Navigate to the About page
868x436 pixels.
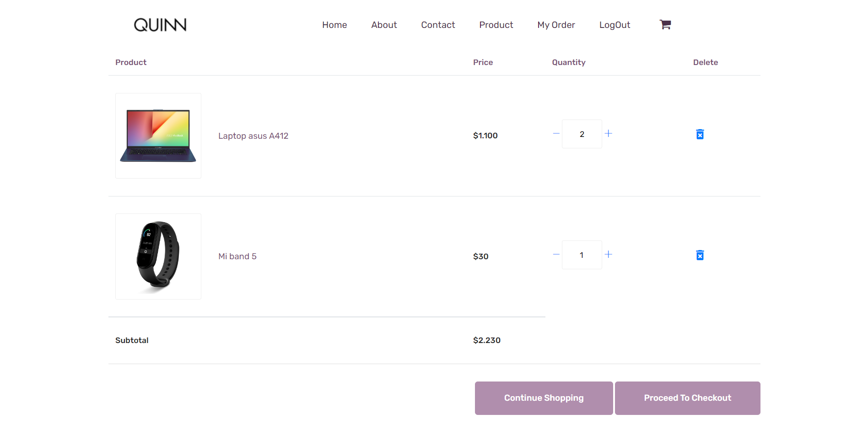click(x=384, y=25)
